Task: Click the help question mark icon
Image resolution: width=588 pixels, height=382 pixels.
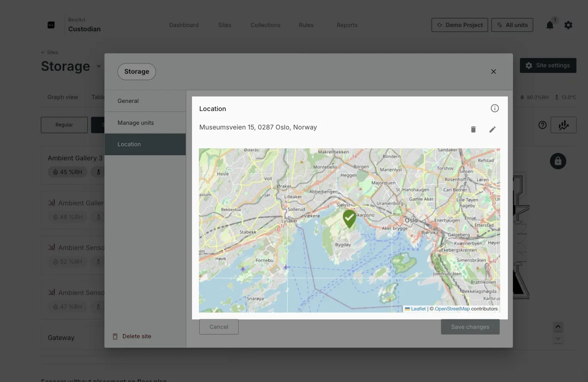Action: pyautogui.click(x=543, y=125)
